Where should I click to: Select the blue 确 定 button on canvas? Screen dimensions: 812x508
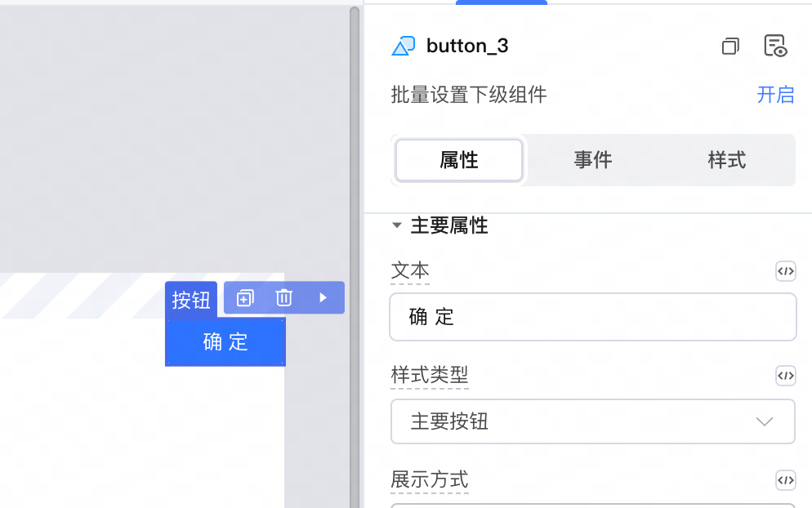point(225,342)
